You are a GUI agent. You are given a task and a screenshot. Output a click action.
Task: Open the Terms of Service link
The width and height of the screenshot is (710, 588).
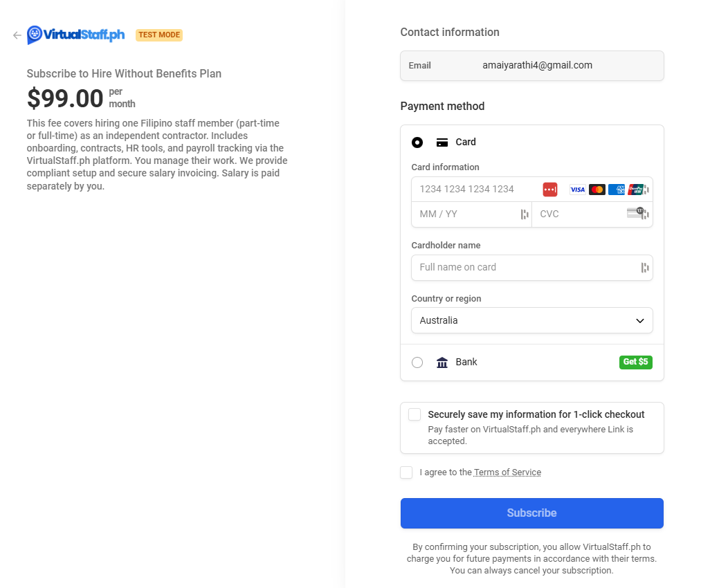pos(507,472)
